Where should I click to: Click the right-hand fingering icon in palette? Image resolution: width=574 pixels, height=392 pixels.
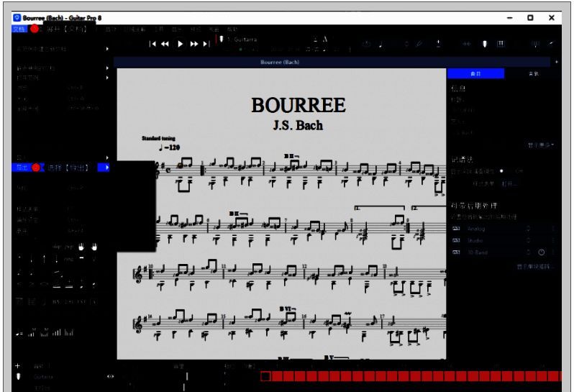94,247
